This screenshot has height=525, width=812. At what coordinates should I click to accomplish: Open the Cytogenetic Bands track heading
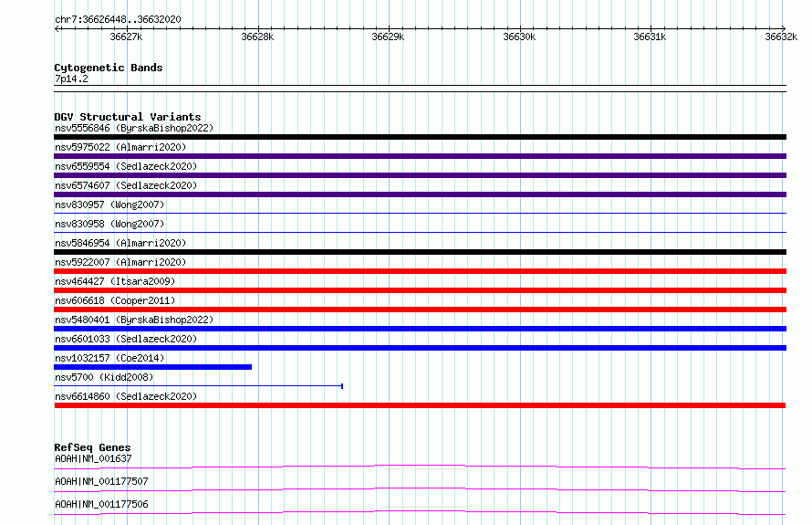(109, 68)
